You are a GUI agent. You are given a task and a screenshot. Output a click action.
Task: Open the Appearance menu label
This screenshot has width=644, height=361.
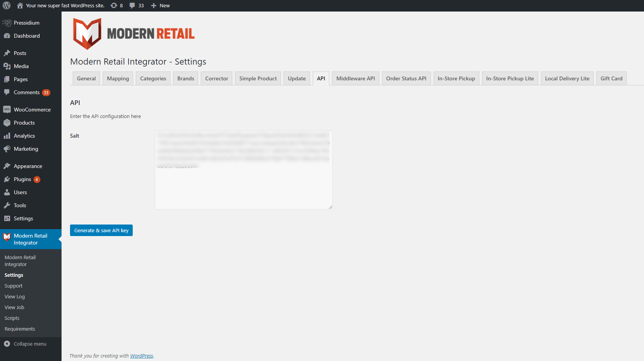28,166
